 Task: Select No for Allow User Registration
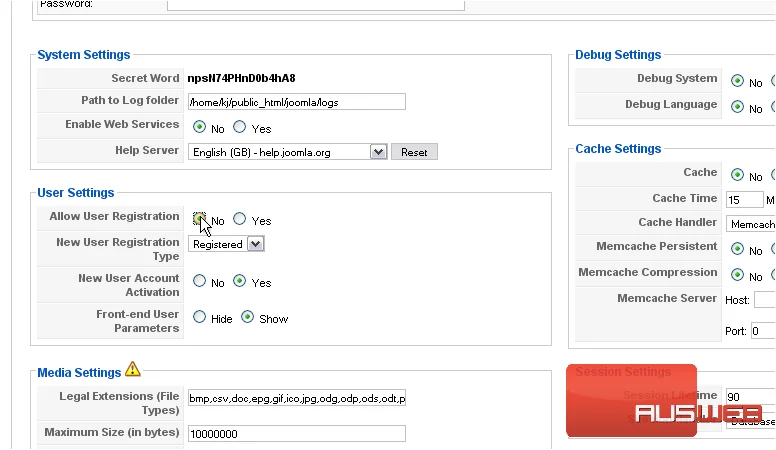[x=199, y=218]
